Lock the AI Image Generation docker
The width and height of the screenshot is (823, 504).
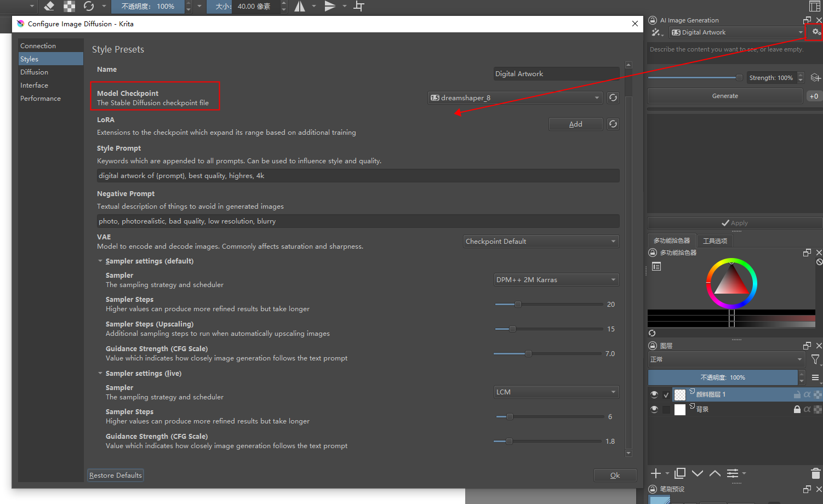[x=653, y=20]
